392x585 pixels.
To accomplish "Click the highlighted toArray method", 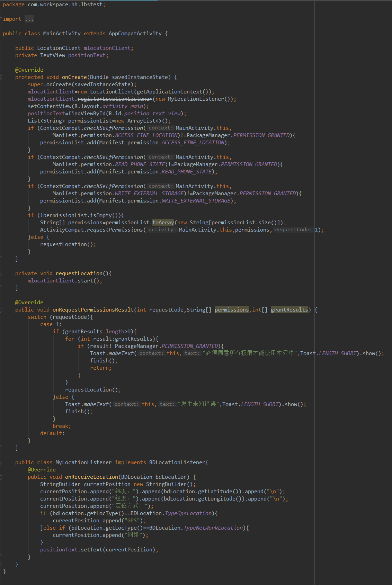I will (163, 223).
